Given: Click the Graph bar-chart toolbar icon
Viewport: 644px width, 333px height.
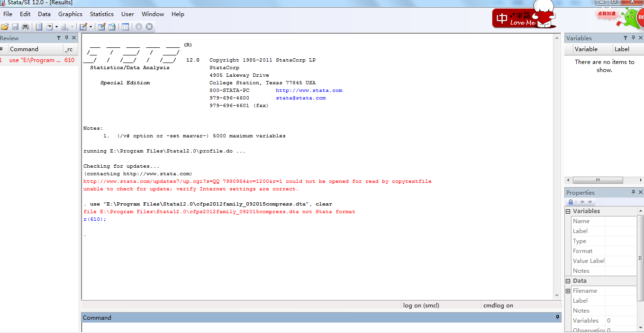Looking at the screenshot, I should coord(65,27).
